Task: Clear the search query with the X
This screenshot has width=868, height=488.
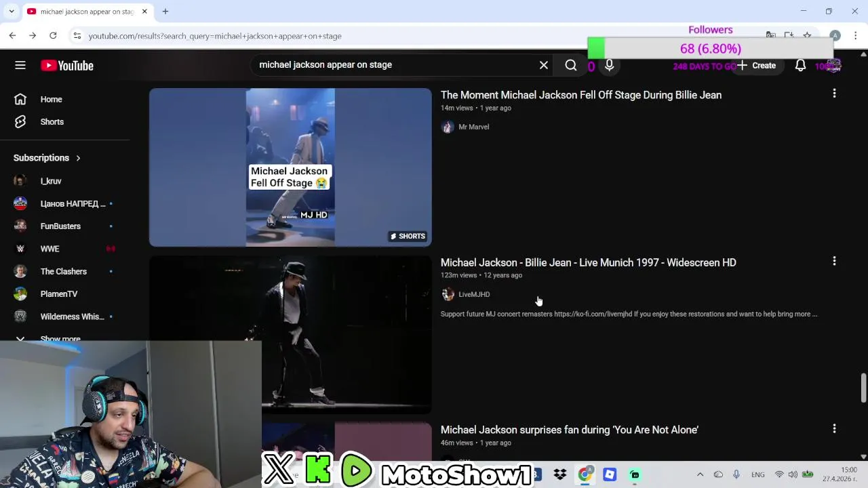Action: pos(544,65)
